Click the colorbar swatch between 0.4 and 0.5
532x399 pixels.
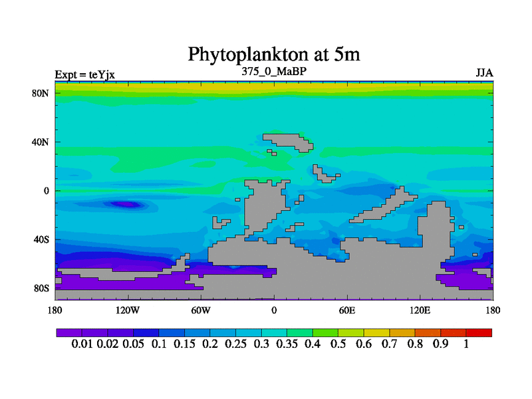coord(325,332)
